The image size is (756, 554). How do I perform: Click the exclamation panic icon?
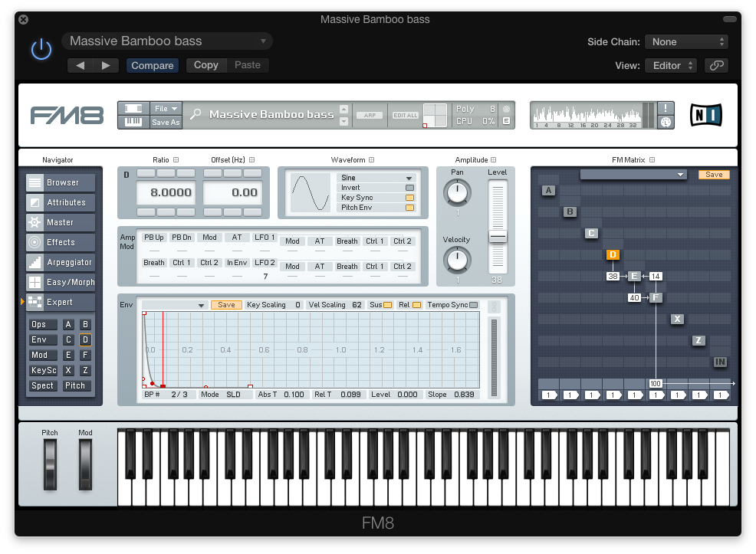click(666, 108)
